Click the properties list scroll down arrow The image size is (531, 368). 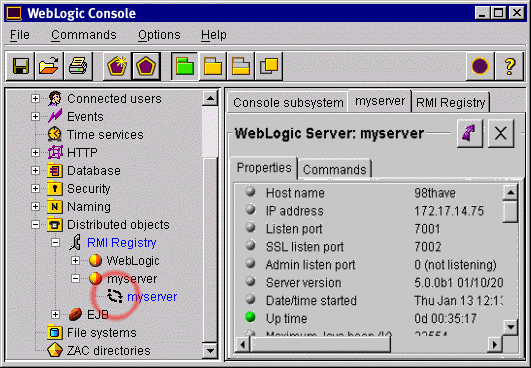point(510,327)
